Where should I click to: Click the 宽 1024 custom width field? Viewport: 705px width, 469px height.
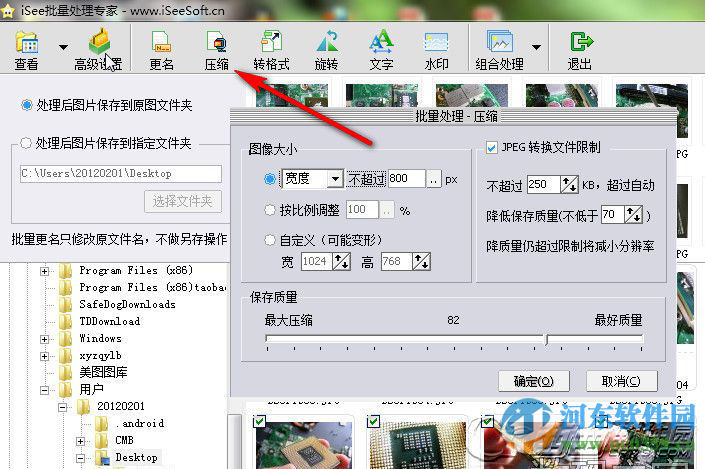click(317, 261)
